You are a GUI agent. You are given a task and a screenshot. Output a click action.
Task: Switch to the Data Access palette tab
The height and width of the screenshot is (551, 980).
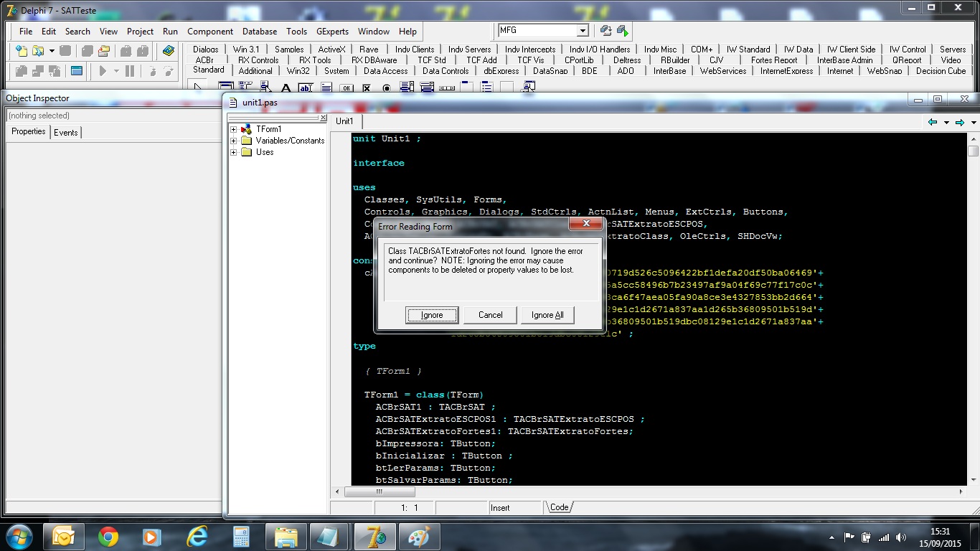385,70
